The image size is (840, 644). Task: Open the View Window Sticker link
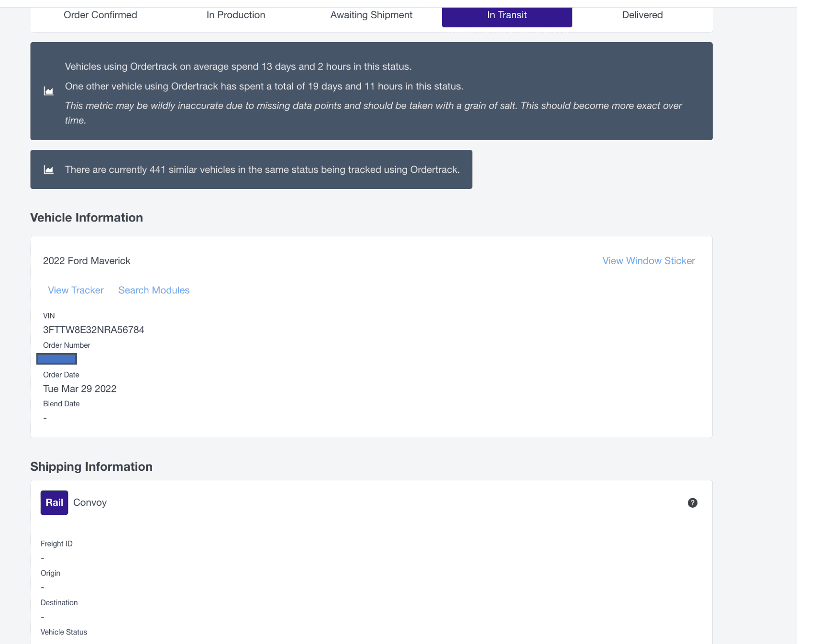click(649, 261)
